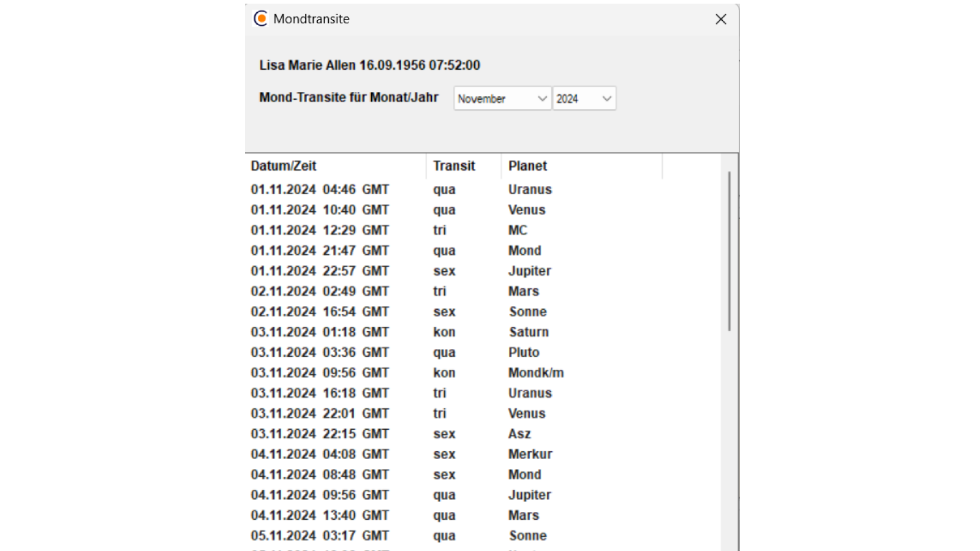This screenshot has height=551, width=980.
Task: Click the Pluto planet cell
Action: pyautogui.click(x=524, y=352)
